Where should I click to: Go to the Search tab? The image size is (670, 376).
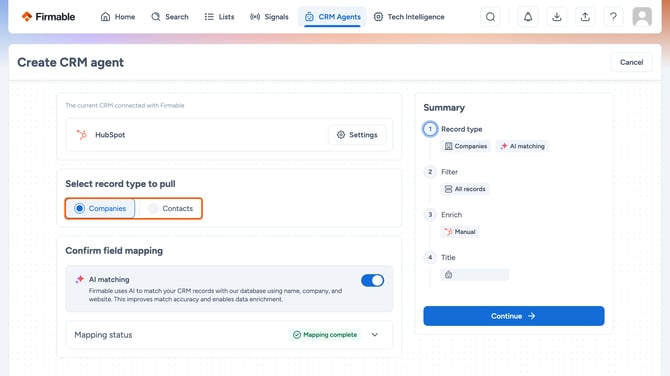170,17
